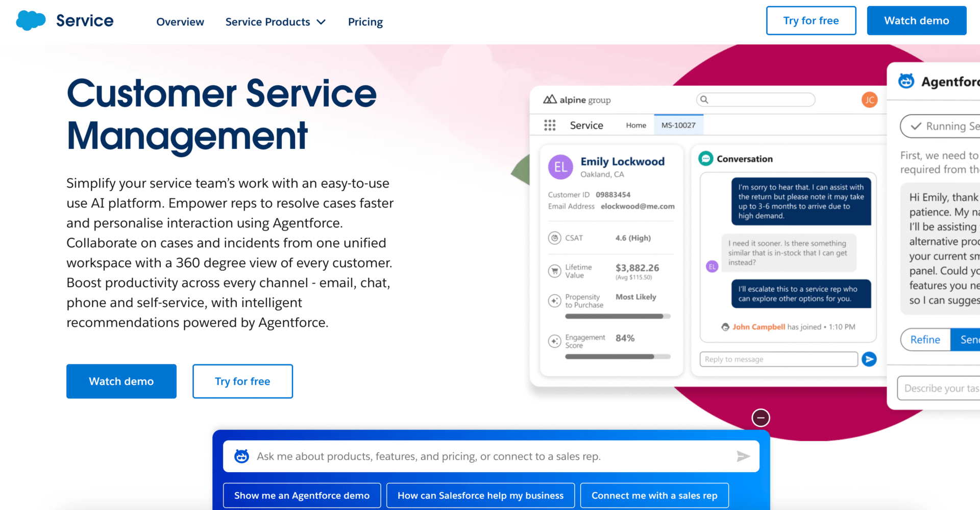Send the reply using the paper plane icon
The height and width of the screenshot is (510, 980).
pos(869,359)
